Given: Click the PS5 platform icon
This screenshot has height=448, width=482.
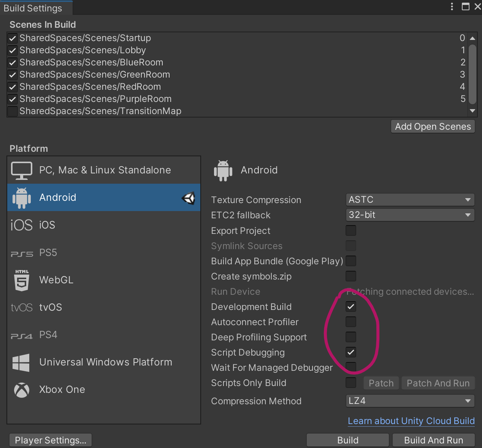Looking at the screenshot, I should coord(21,252).
